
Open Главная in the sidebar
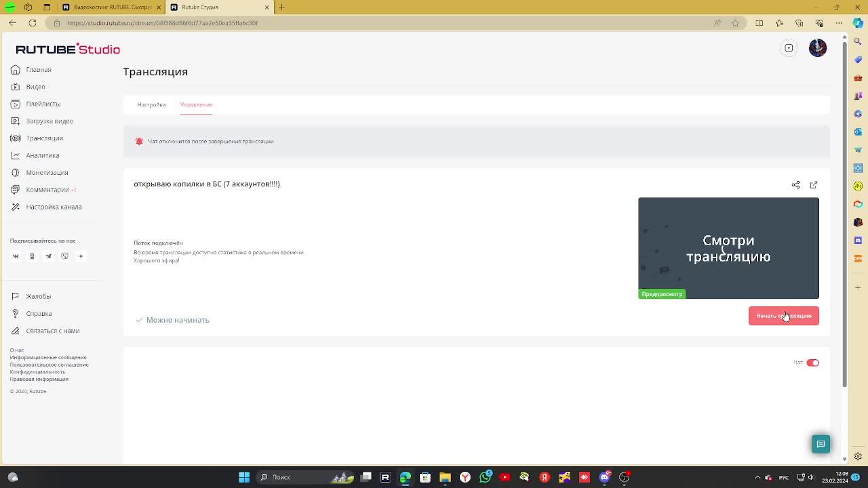31,69
